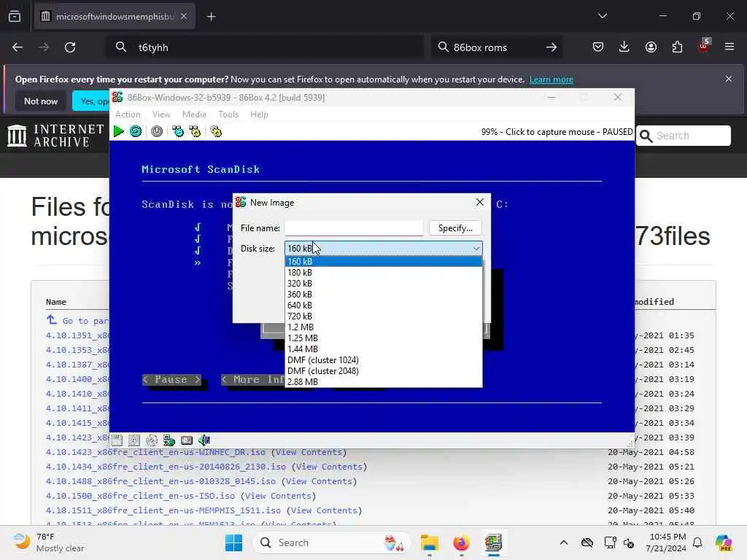Select DMF (cluster 1024) option
This screenshot has height=560, width=747.
(x=384, y=360)
